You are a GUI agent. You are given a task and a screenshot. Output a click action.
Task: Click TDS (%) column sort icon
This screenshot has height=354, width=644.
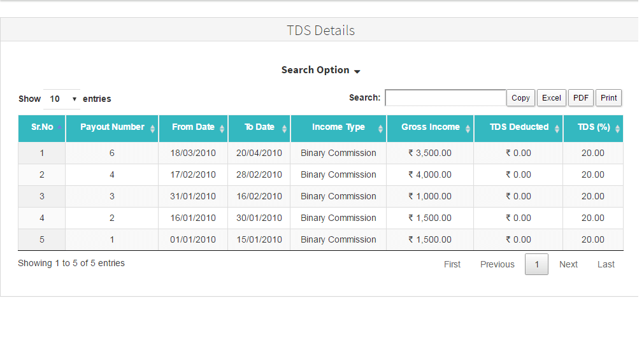click(617, 129)
